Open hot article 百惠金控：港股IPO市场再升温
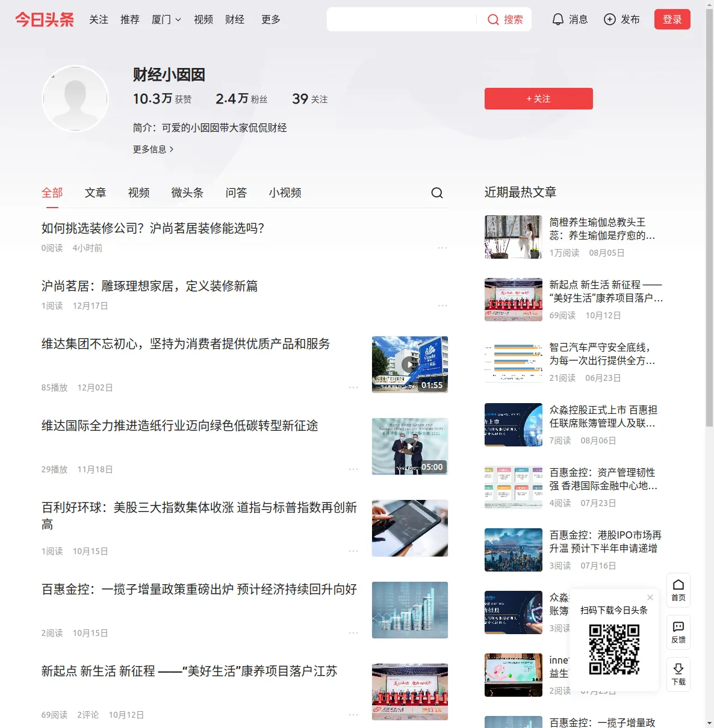Image resolution: width=714 pixels, height=728 pixels. tap(606, 542)
